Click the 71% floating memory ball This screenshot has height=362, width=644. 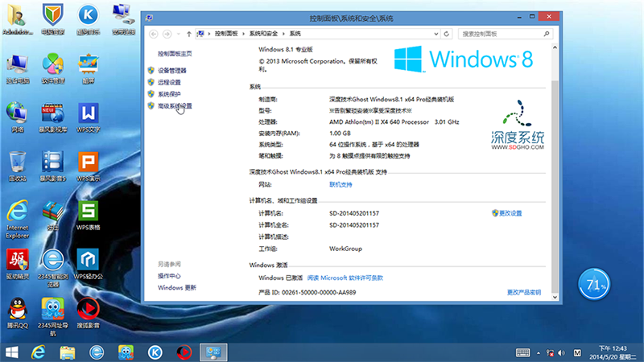(594, 284)
